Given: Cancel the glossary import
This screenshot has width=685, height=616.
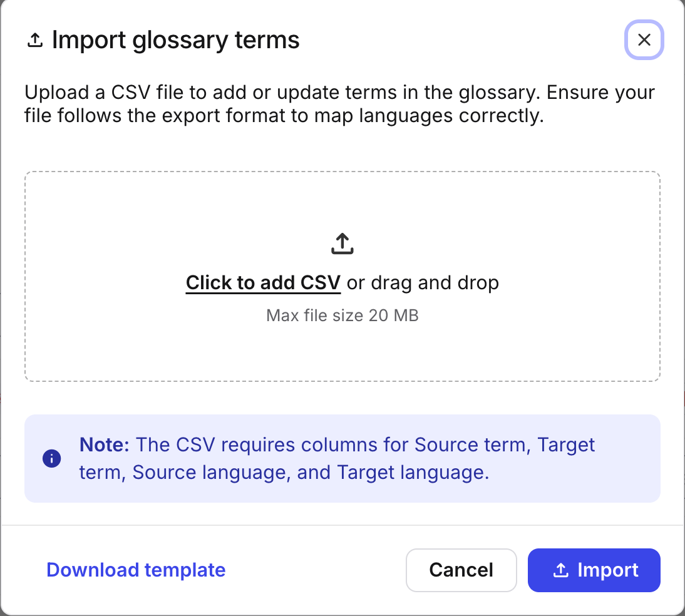Looking at the screenshot, I should click(x=461, y=570).
